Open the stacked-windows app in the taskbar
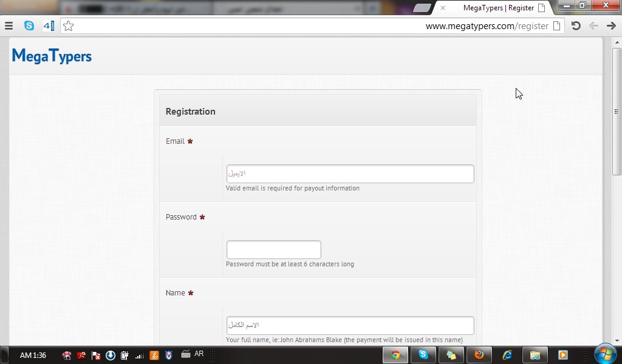 (x=451, y=355)
